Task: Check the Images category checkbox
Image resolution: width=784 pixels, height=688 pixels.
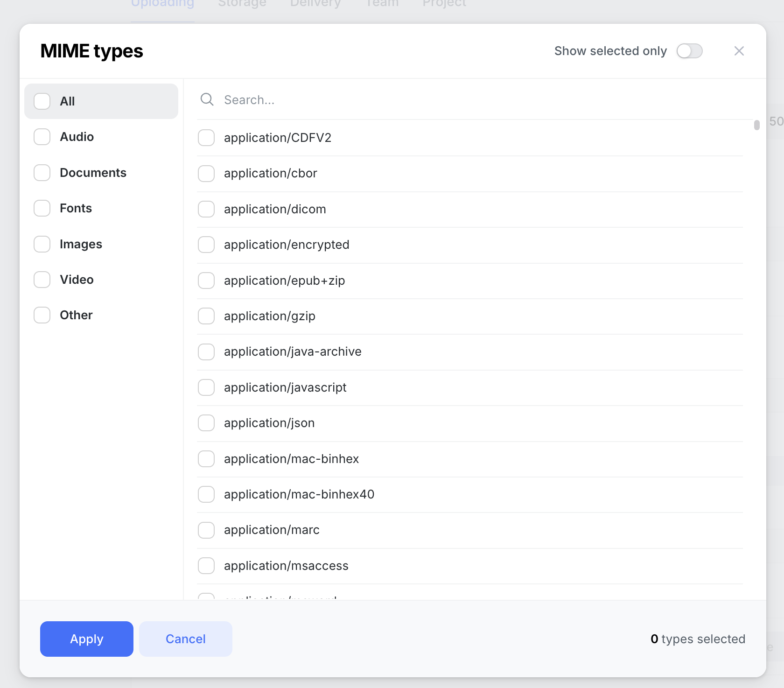Action: coord(42,244)
